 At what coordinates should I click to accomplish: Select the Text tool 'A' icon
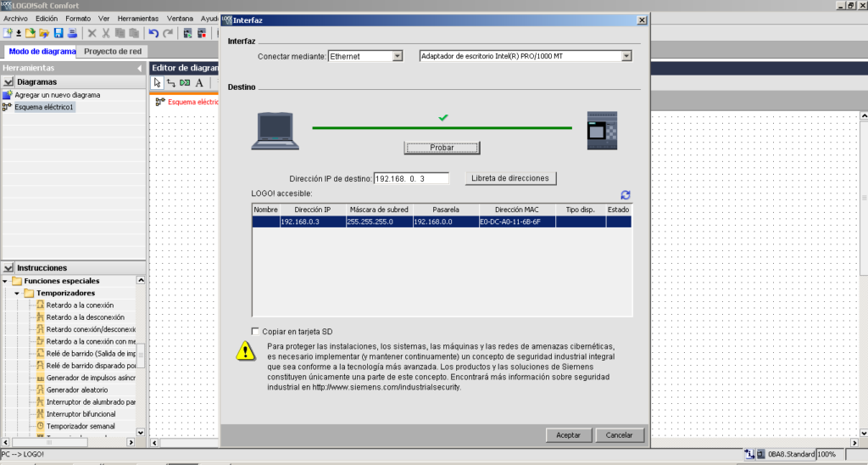[x=199, y=82]
